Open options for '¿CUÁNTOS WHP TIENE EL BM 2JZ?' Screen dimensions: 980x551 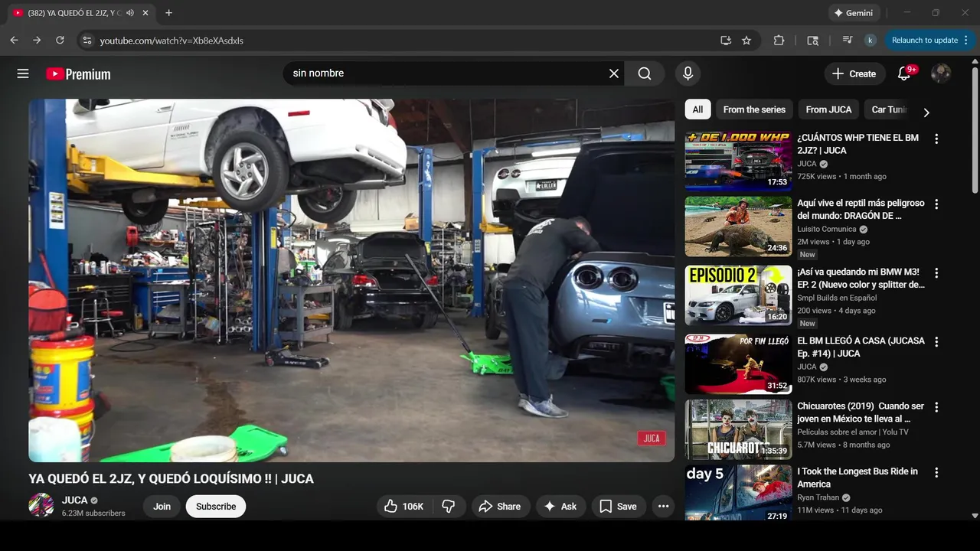coord(936,139)
